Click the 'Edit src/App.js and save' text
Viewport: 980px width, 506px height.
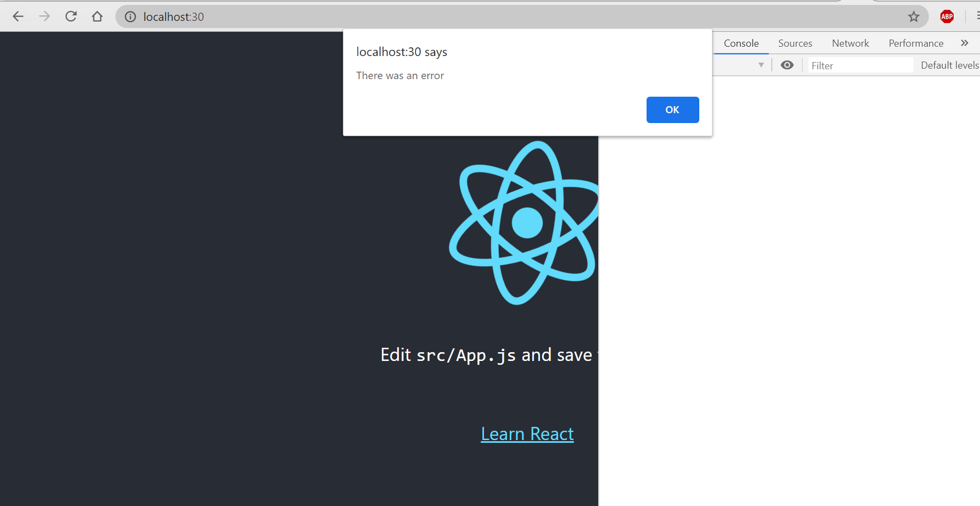(486, 355)
